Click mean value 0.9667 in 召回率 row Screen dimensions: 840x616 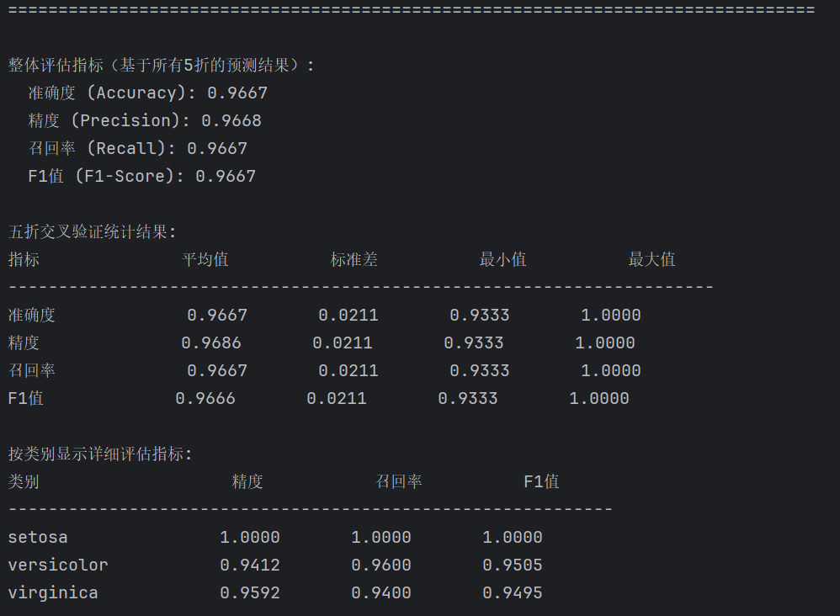click(217, 371)
